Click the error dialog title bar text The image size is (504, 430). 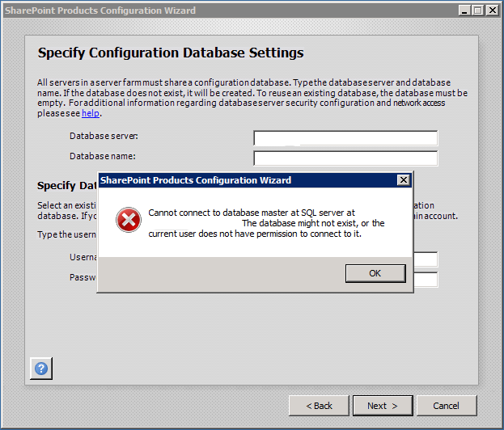(x=196, y=180)
